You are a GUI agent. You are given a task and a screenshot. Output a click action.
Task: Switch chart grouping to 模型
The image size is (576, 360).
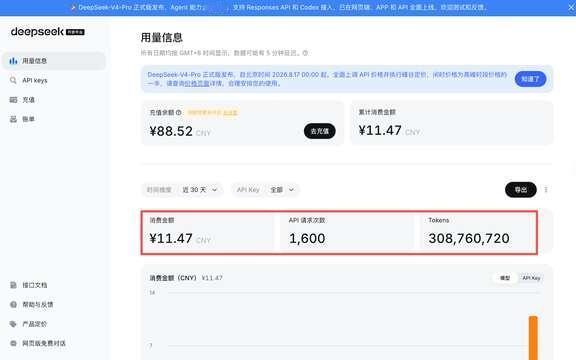point(505,278)
